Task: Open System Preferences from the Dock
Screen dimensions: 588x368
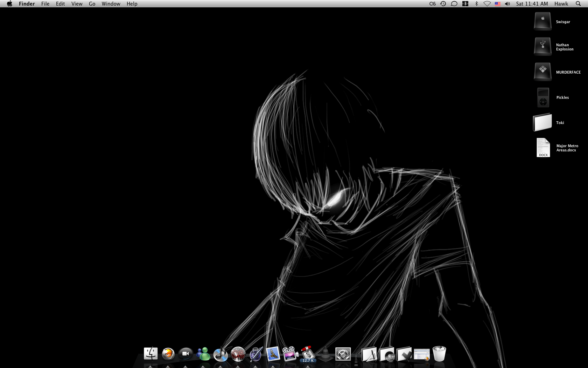Action: (x=343, y=354)
